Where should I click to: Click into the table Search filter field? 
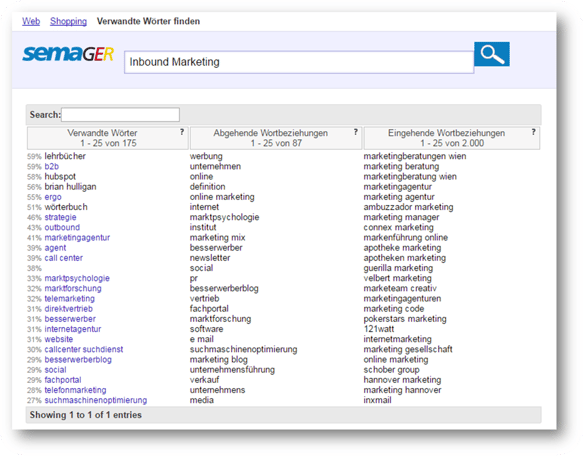coord(120,115)
